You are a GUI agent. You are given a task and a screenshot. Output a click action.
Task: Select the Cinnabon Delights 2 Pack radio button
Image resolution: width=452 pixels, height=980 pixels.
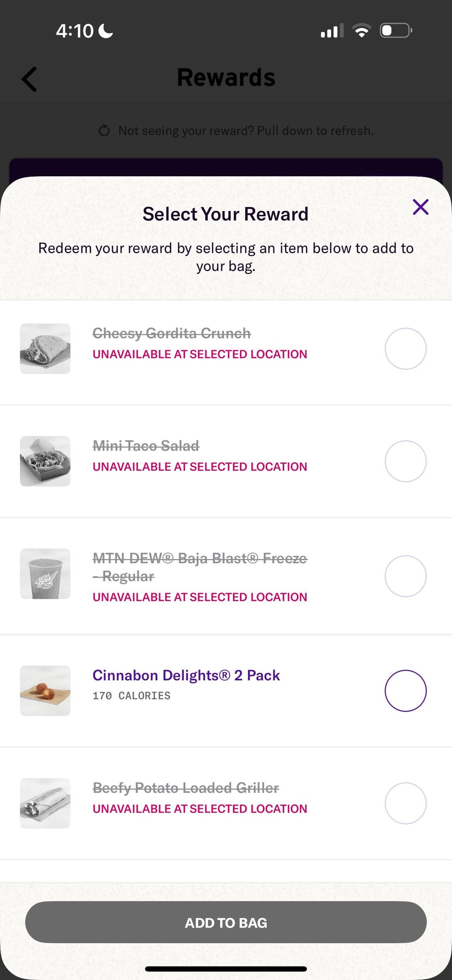click(405, 691)
